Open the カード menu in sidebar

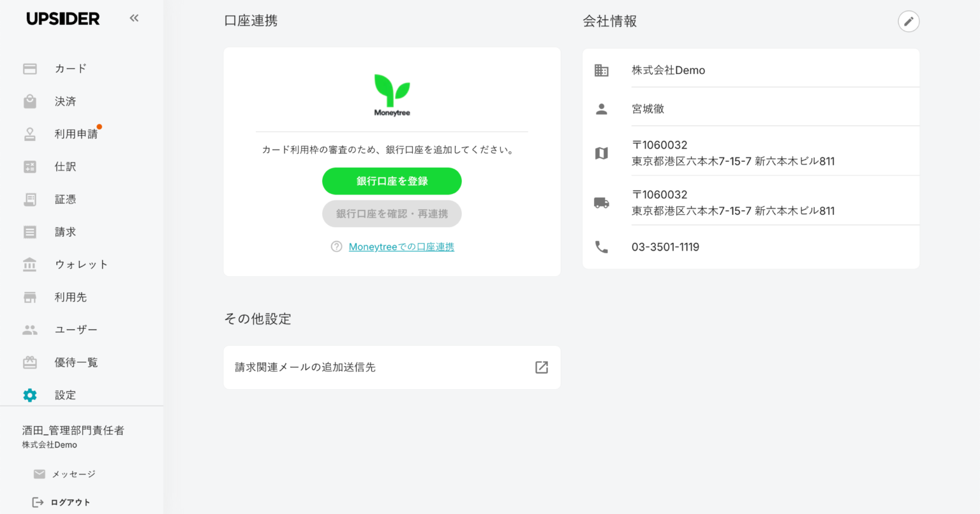click(x=70, y=69)
